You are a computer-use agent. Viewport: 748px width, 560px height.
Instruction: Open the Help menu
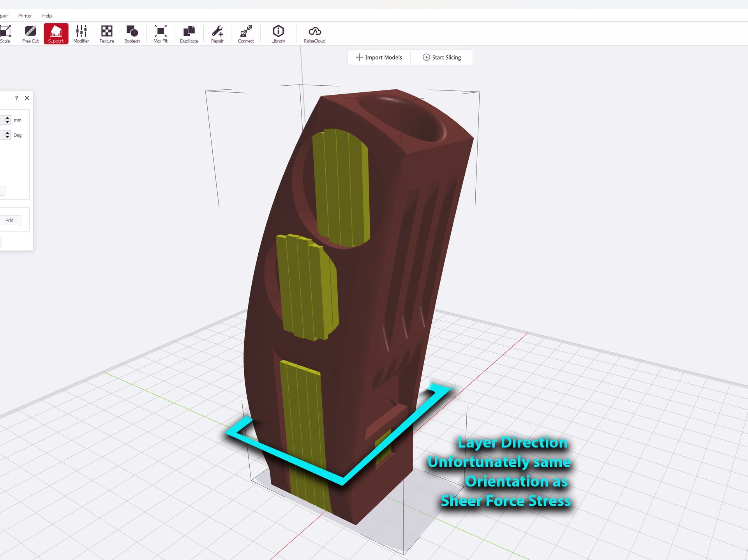[47, 16]
